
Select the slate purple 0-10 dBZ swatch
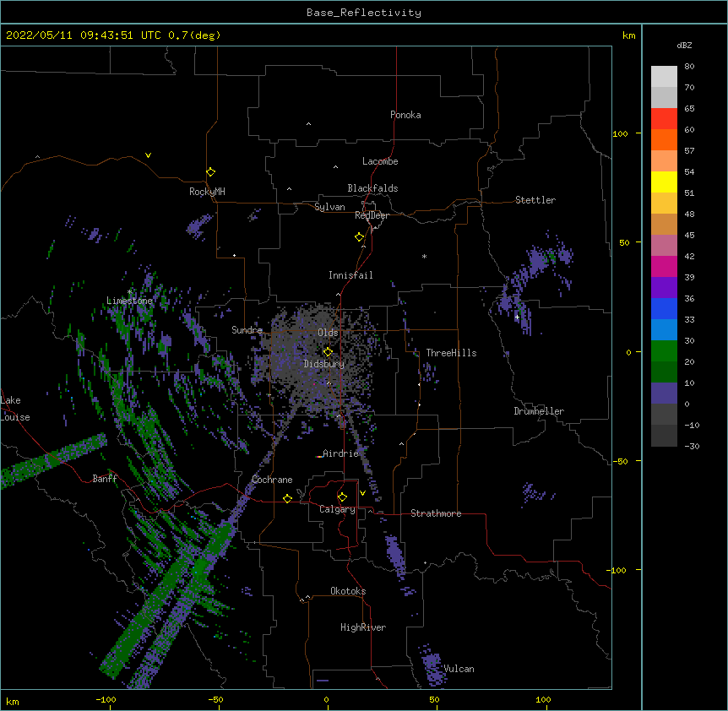point(664,393)
